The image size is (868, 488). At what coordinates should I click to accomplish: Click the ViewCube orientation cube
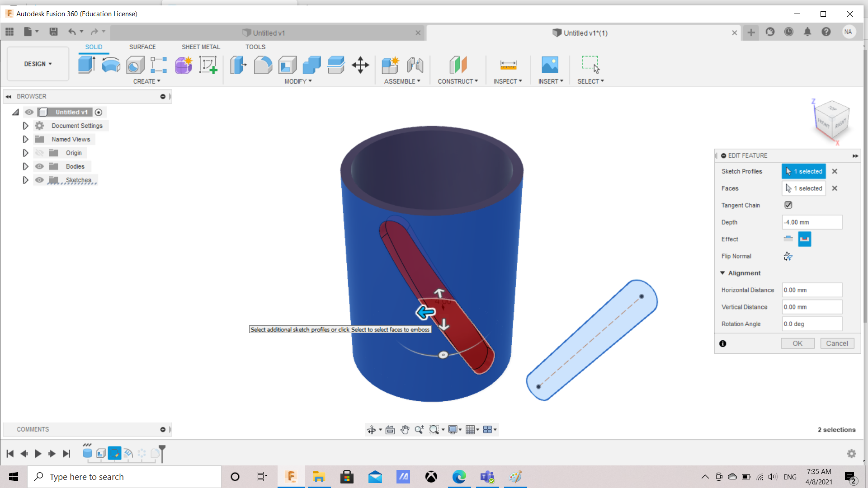pos(832,120)
